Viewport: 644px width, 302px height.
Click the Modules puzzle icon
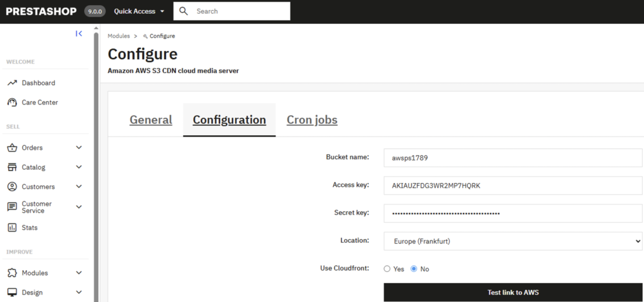(12, 273)
